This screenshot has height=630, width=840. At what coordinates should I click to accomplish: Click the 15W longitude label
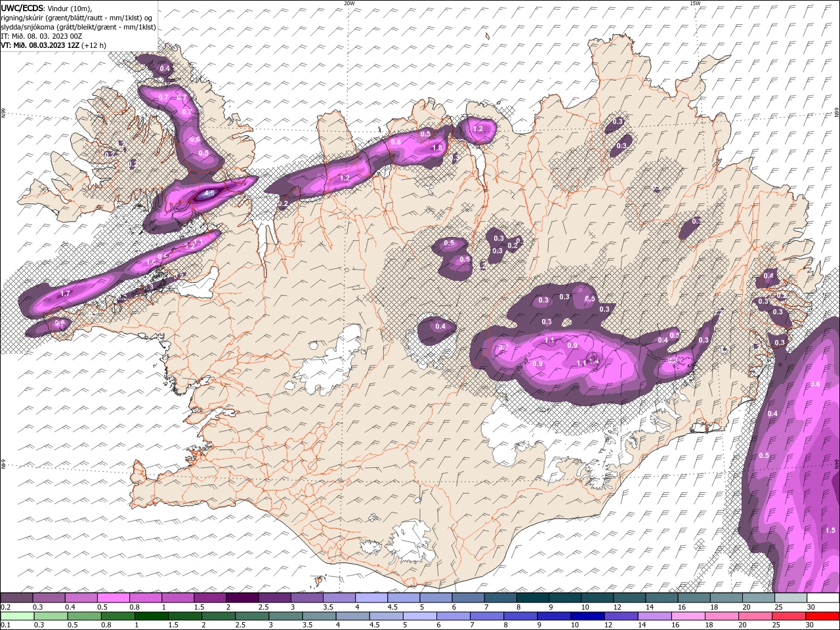coord(695,3)
